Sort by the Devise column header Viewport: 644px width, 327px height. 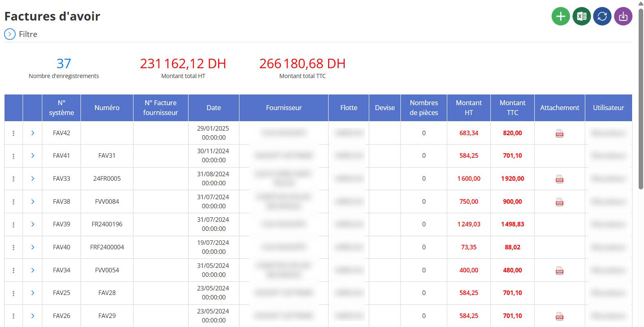(385, 108)
